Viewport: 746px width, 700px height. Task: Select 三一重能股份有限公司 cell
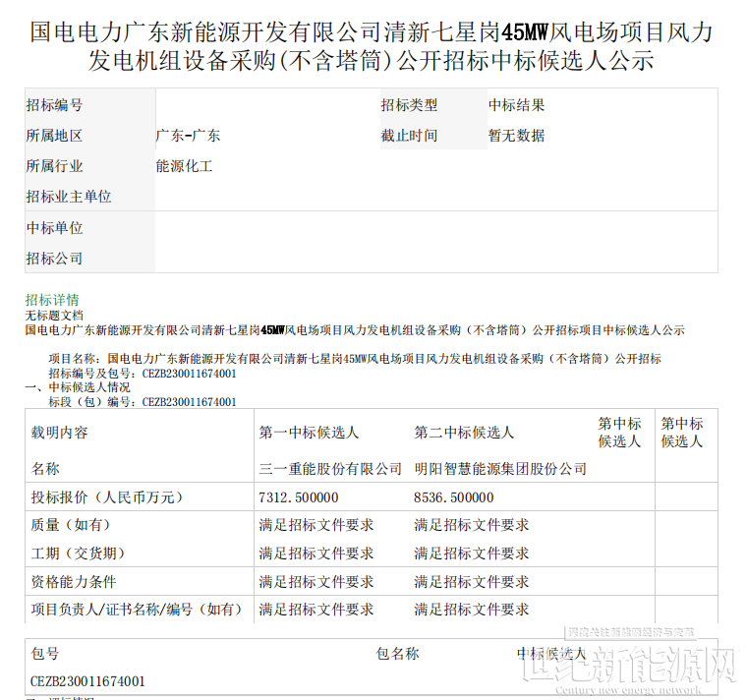click(330, 469)
